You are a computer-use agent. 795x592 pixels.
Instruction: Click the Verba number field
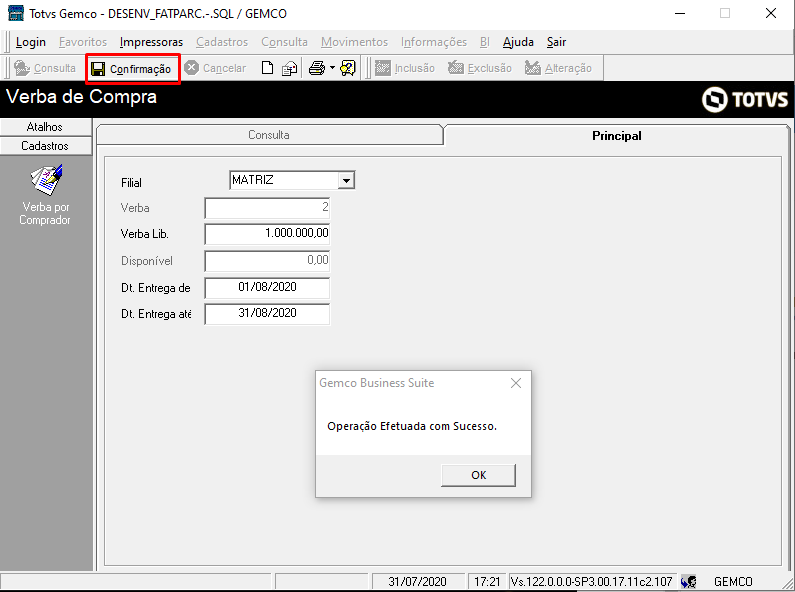(267, 208)
